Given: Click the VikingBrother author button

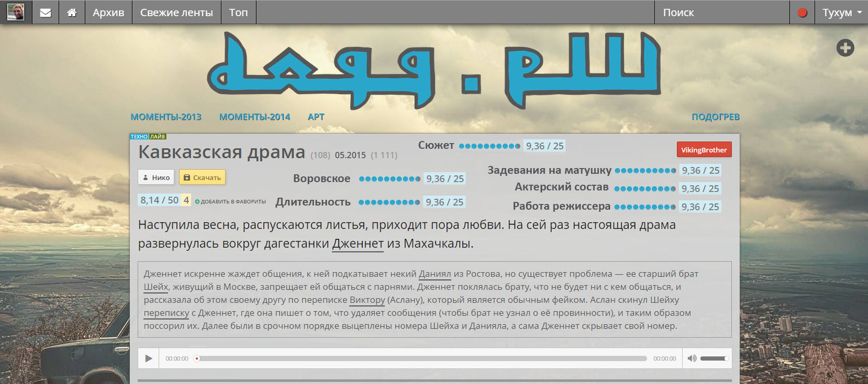Looking at the screenshot, I should point(704,150).
